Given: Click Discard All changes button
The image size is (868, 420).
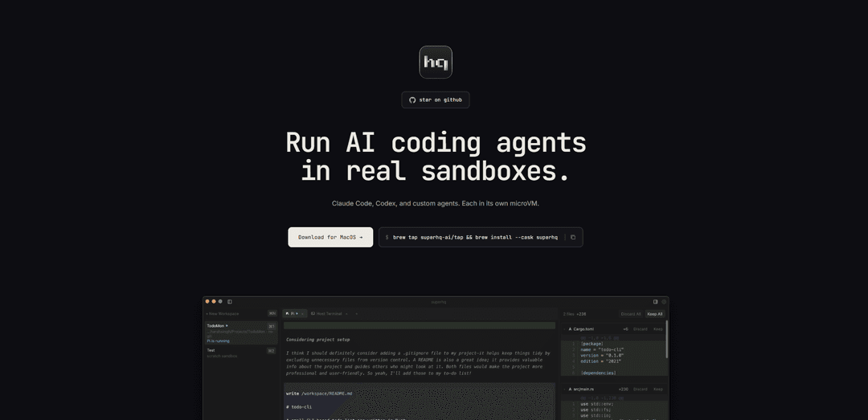Looking at the screenshot, I should [x=631, y=314].
